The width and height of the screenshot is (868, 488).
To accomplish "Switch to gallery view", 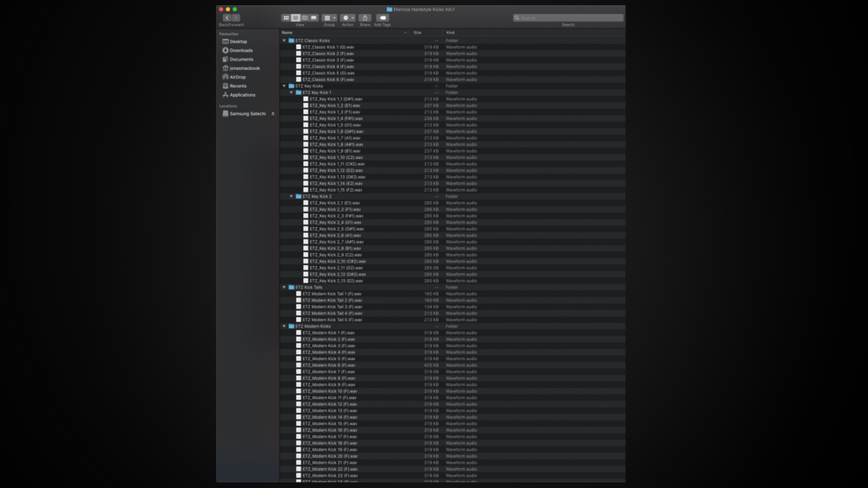I will click(x=314, y=17).
